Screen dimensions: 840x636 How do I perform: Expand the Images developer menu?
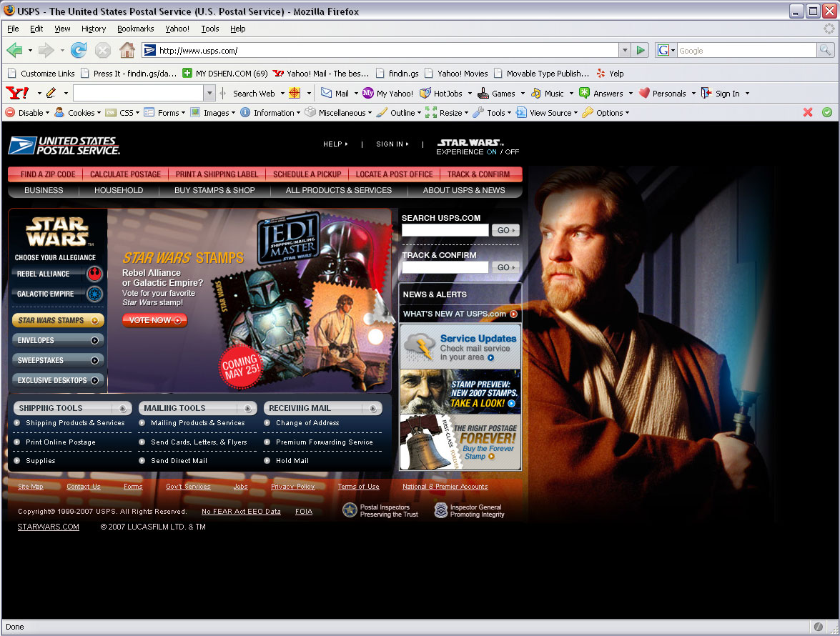click(212, 112)
